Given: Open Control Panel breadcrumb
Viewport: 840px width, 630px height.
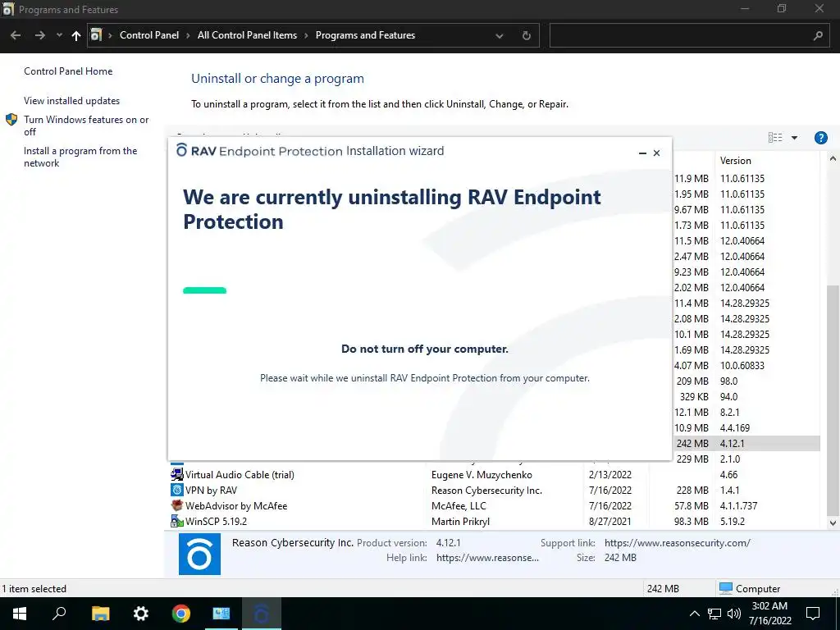Looking at the screenshot, I should tap(149, 35).
